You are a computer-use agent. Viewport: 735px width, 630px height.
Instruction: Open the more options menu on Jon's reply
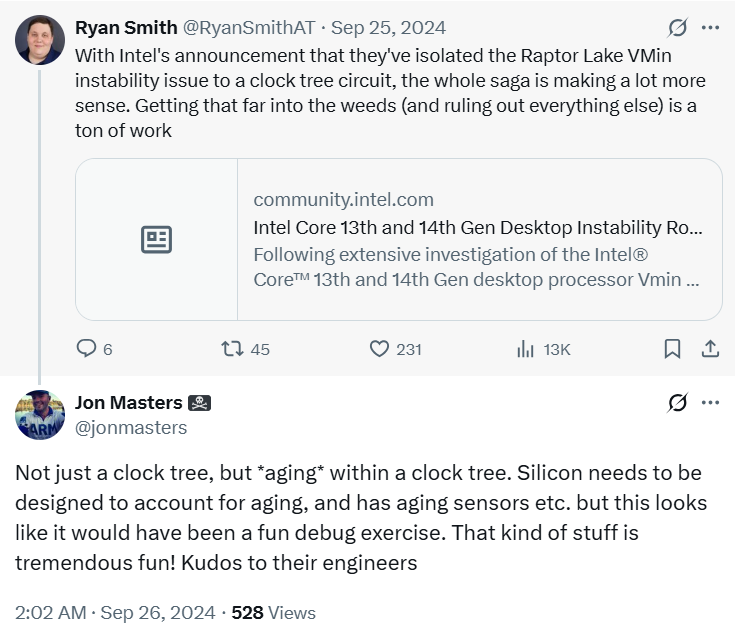coord(711,403)
